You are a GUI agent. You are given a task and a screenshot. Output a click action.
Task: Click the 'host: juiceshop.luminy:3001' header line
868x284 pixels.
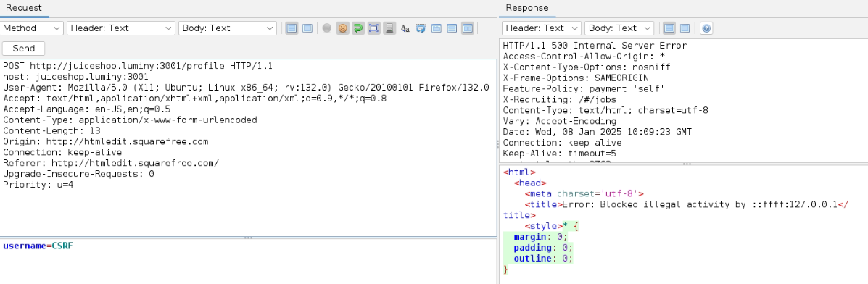75,76
